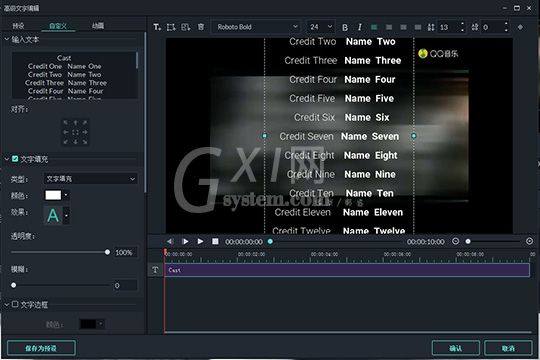Collapse the 文字填充 section chevron

click(x=7, y=159)
